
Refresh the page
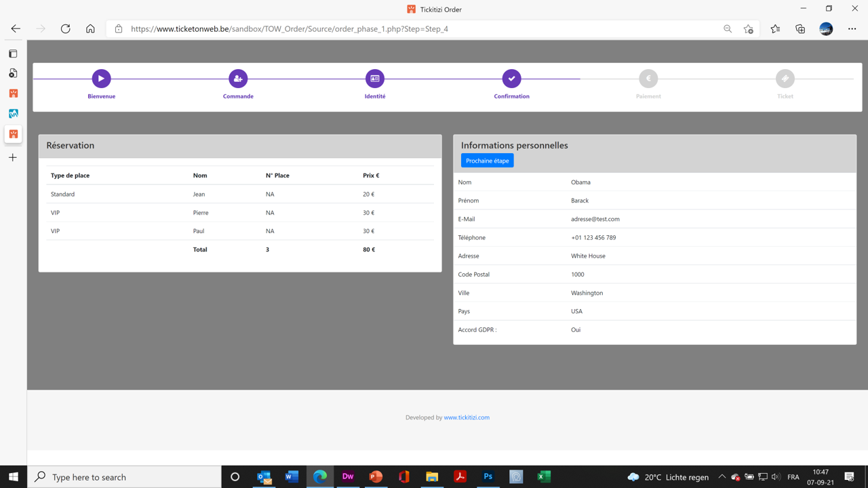pos(66,29)
